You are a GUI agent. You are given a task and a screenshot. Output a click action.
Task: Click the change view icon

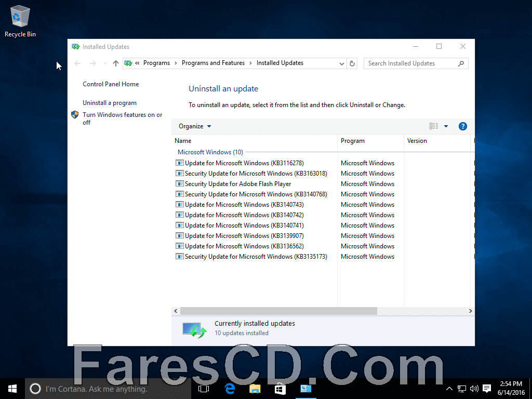tap(434, 126)
